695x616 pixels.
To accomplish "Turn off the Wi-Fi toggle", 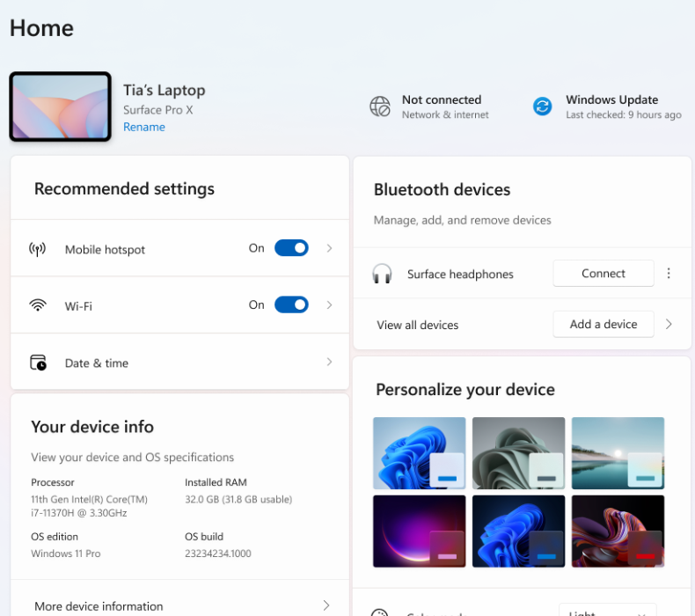I will pyautogui.click(x=291, y=304).
